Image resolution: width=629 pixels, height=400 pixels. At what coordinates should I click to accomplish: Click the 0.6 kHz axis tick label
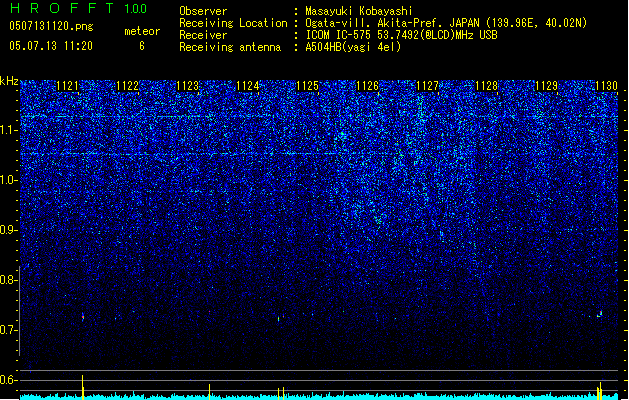coord(8,380)
